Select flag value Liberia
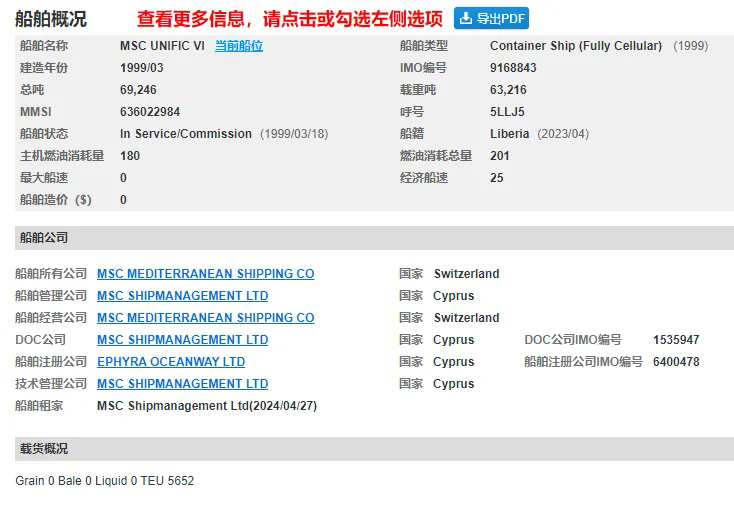Image resolution: width=734 pixels, height=507 pixels. (x=509, y=134)
